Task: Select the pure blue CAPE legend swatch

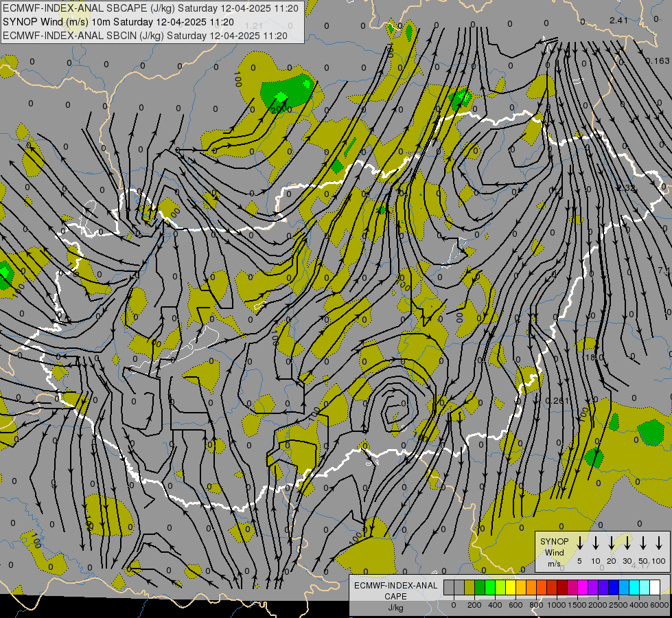Action: coord(614,587)
